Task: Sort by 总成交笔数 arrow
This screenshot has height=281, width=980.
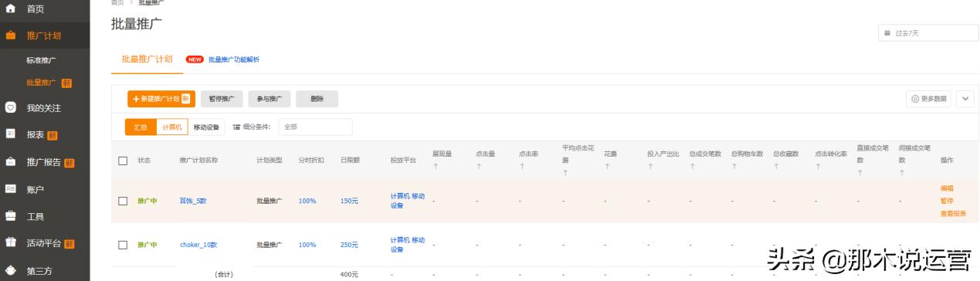Action: point(692,166)
